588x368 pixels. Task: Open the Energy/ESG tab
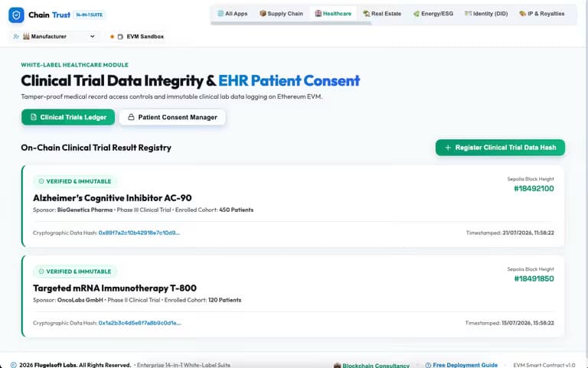pyautogui.click(x=433, y=14)
